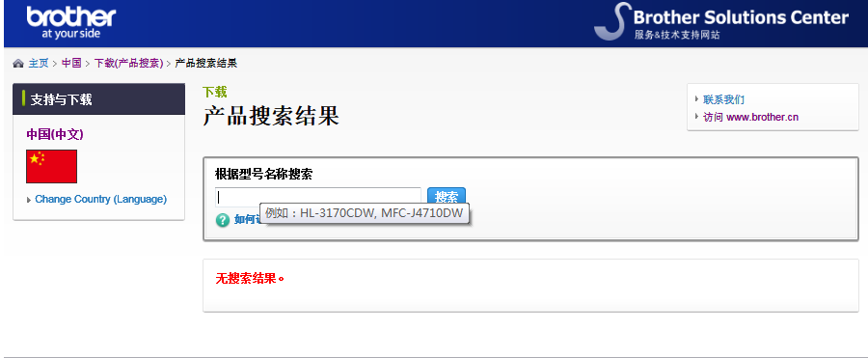Click Change Country (Language) link
Viewport: 868px width, 358px height.
[x=100, y=199]
